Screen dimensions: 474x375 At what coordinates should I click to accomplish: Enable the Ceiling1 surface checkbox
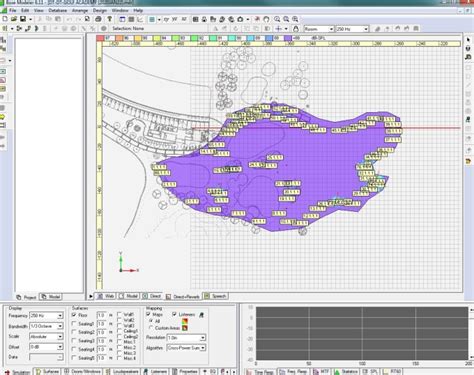point(119,331)
